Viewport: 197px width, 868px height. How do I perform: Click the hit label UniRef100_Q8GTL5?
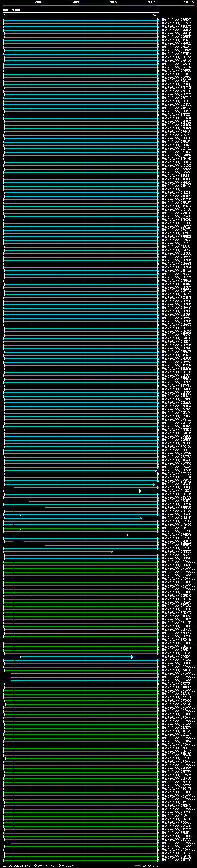pyautogui.click(x=177, y=98)
